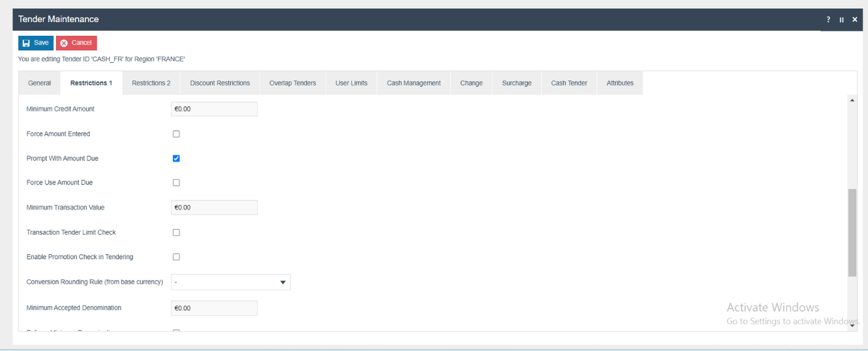Click the pause icon in title bar
The height and width of the screenshot is (351, 868).
842,19
